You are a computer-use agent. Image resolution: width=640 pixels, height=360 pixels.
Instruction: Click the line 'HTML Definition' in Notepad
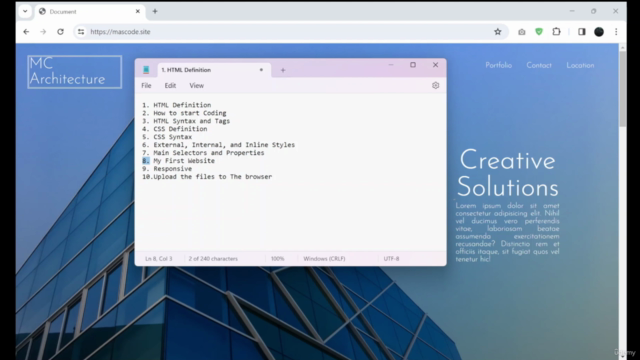[x=182, y=105]
